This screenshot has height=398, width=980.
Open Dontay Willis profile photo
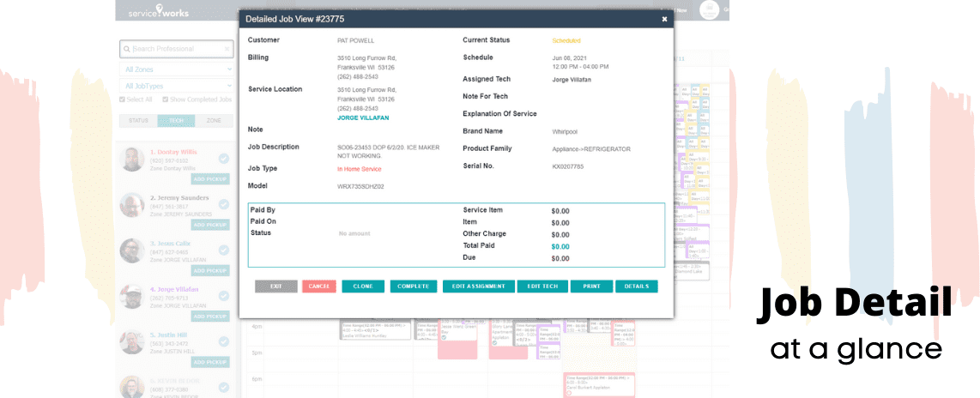coord(132,160)
